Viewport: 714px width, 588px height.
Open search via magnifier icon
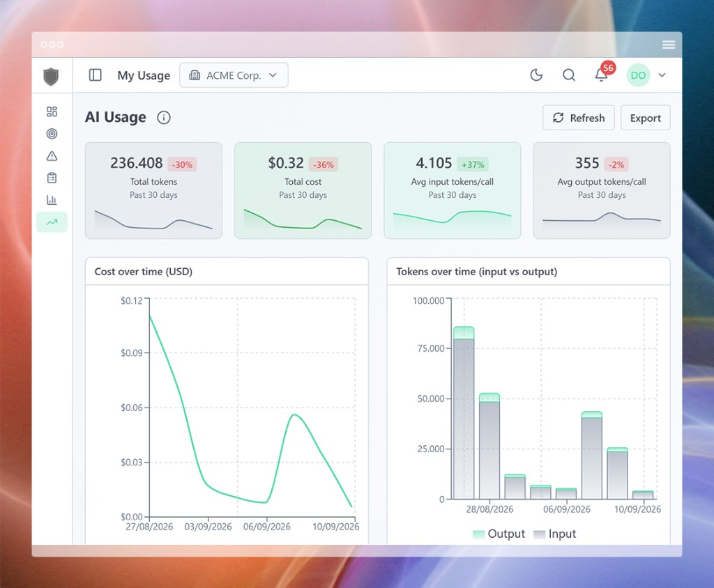(x=569, y=75)
